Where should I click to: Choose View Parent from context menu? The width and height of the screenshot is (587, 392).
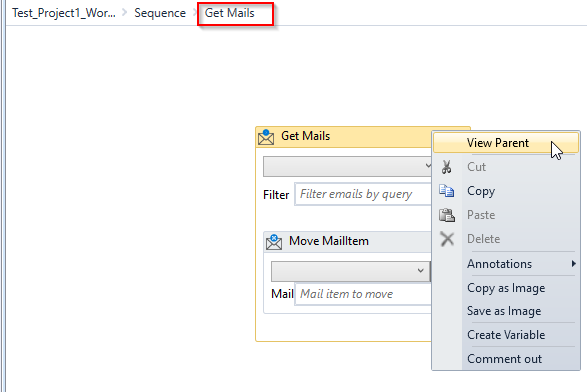506,143
